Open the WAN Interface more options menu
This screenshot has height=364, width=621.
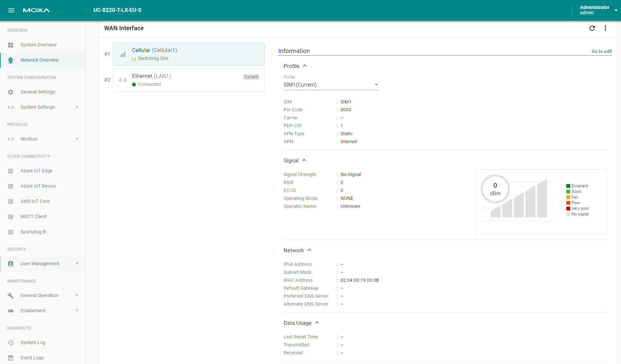pos(605,28)
